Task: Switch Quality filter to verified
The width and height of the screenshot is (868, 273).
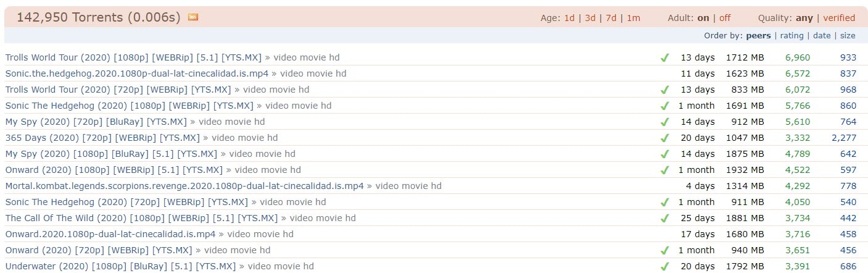Action: click(x=839, y=18)
